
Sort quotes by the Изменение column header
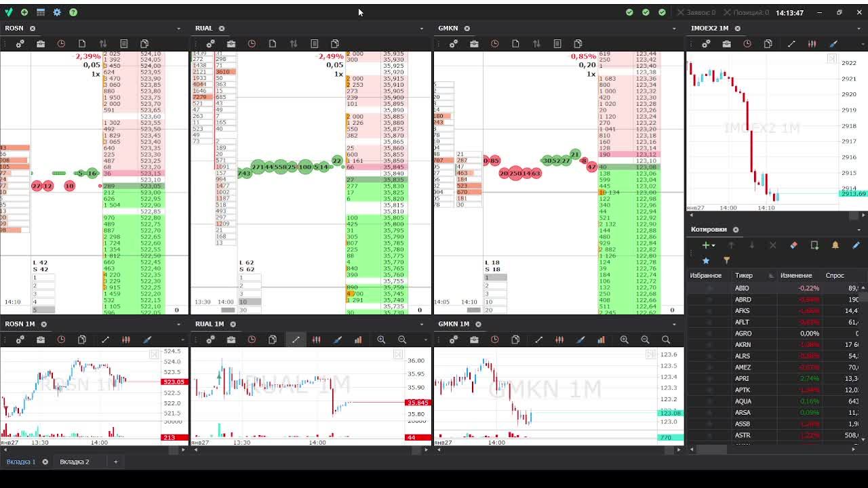point(796,275)
